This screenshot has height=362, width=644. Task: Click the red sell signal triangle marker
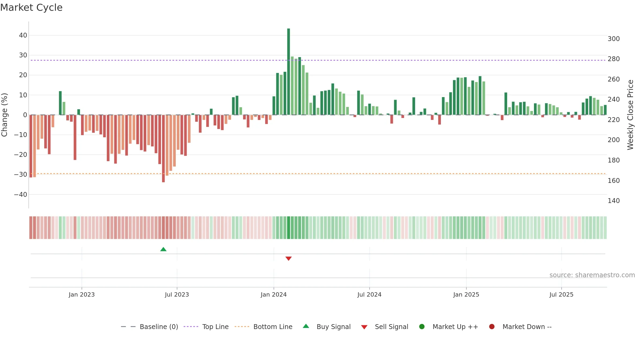pyautogui.click(x=288, y=258)
